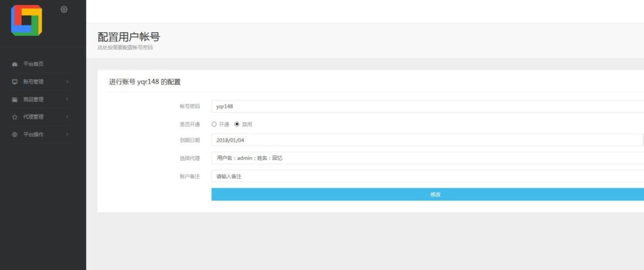Click the settings gear icon
Image resolution: width=644 pixels, height=270 pixels.
pyautogui.click(x=64, y=9)
